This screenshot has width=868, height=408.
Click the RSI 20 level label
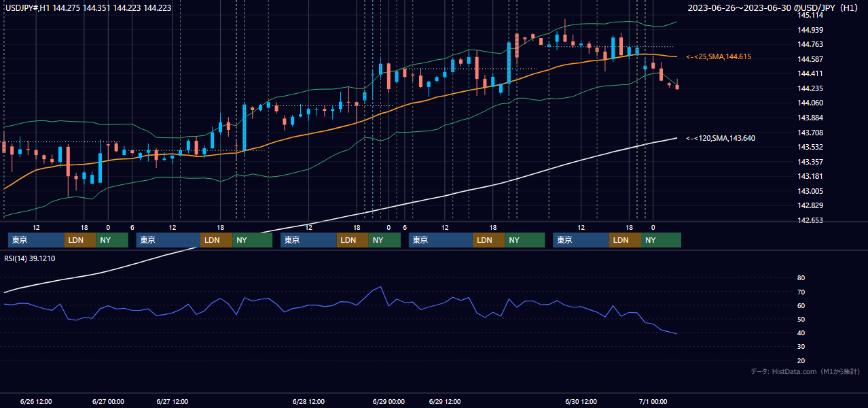(801, 360)
